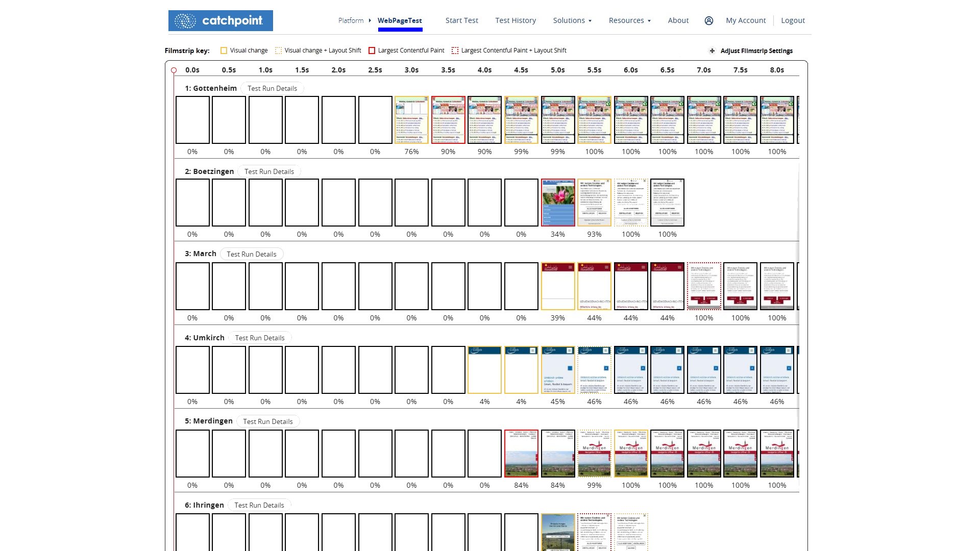Click the Catchpoint logo
The image size is (980, 551).
tap(220, 20)
